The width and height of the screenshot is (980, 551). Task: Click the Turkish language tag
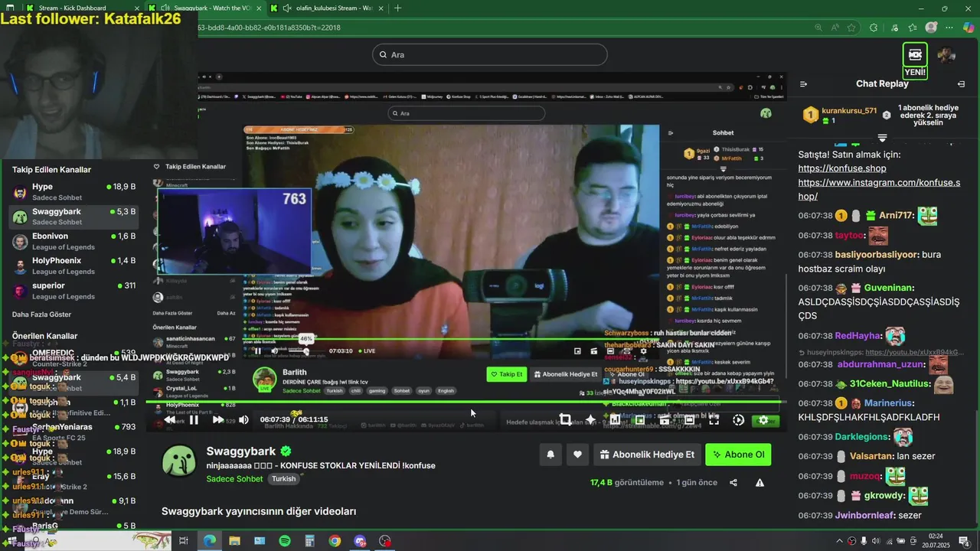pyautogui.click(x=283, y=479)
